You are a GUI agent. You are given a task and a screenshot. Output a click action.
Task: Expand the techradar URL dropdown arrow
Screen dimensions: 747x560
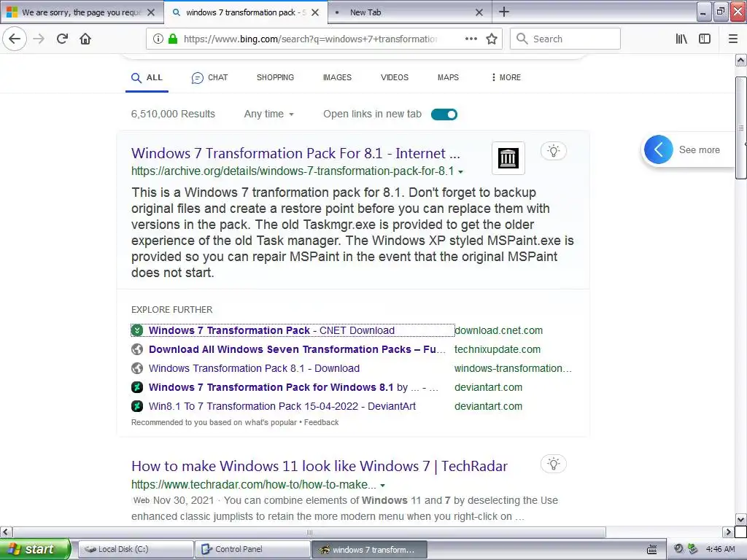coord(382,485)
